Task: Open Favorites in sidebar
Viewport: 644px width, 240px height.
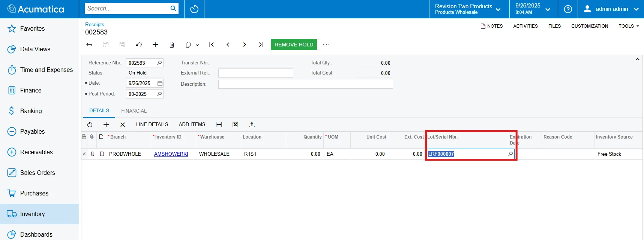Action: point(39,28)
